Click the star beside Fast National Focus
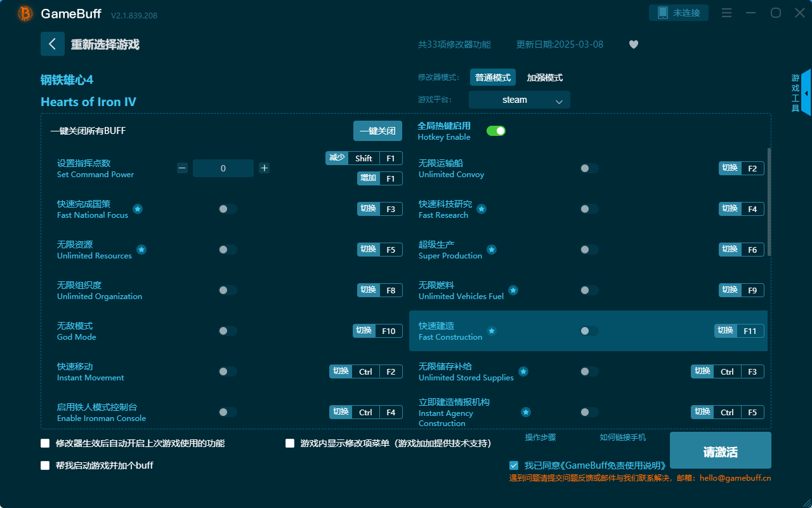The height and width of the screenshot is (508, 812). click(138, 208)
